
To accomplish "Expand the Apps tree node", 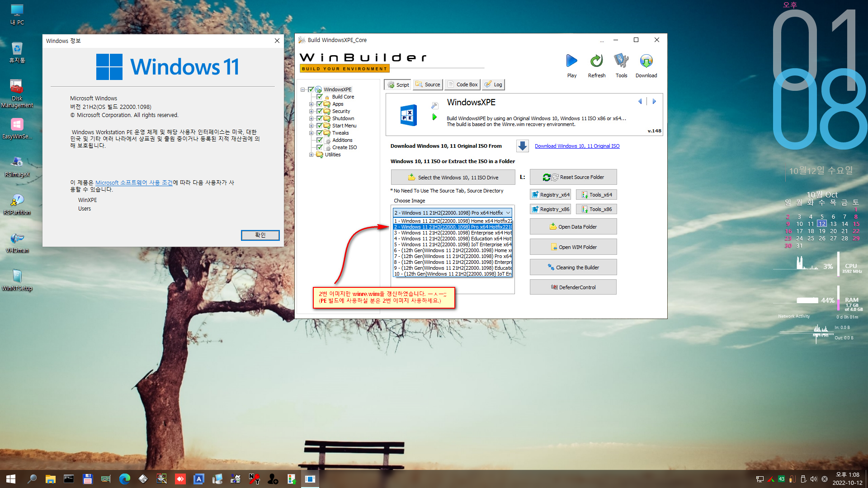I will click(x=311, y=104).
